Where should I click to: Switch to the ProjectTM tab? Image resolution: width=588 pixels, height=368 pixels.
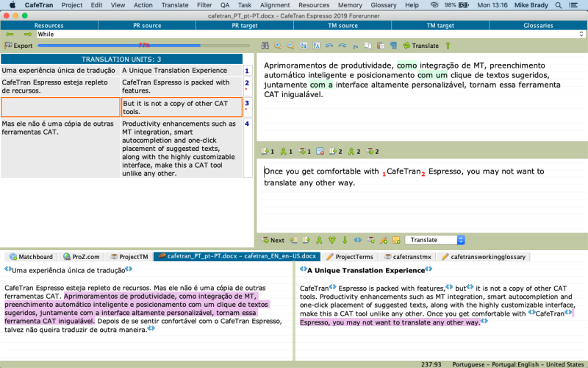click(x=129, y=257)
